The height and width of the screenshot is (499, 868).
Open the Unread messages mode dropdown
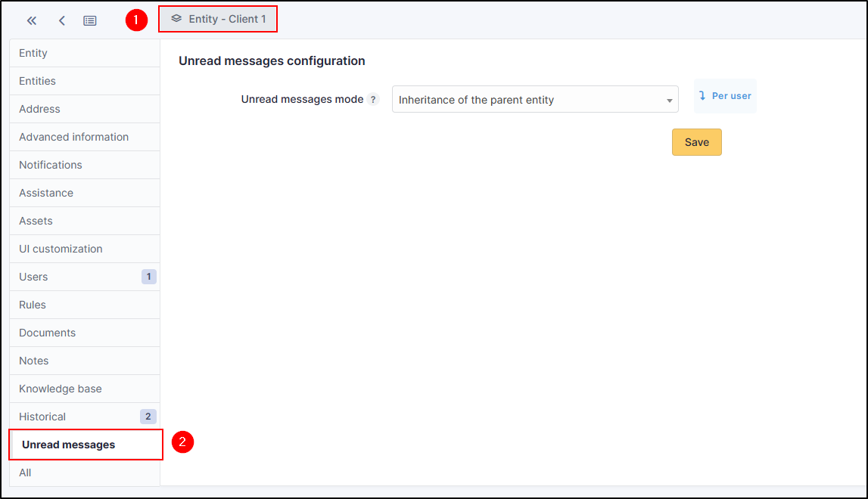(534, 100)
